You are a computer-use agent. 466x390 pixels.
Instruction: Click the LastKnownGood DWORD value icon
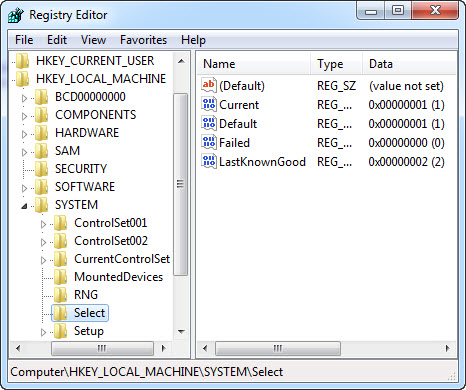[x=209, y=161]
